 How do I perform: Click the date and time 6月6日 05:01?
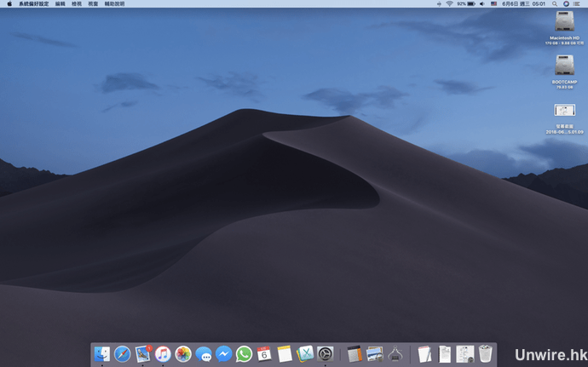pos(523,3)
